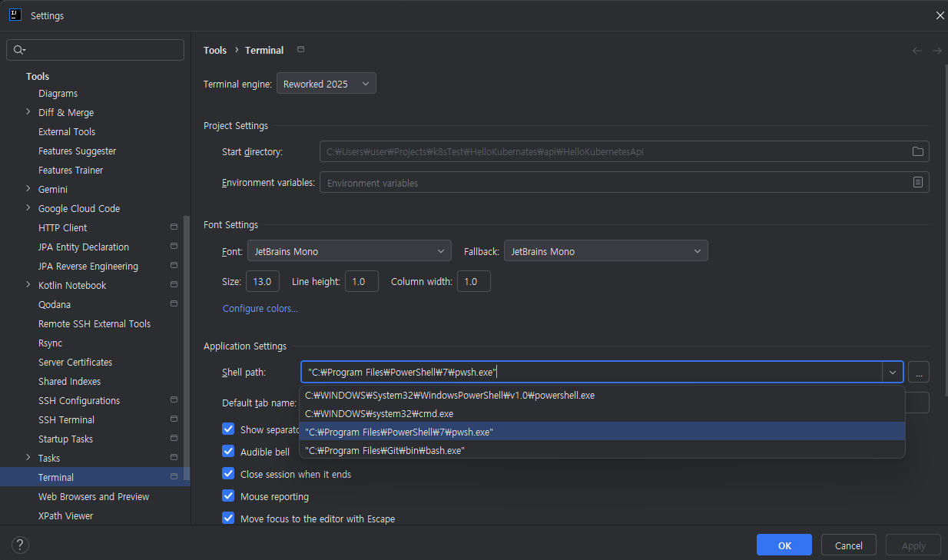Click the browse button next to Shell path
948x560 pixels.
[x=919, y=372]
